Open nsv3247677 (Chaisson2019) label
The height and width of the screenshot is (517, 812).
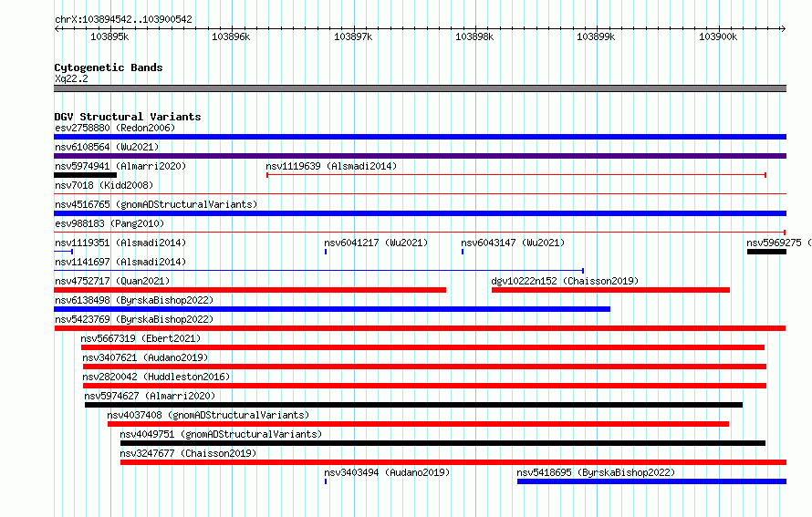(188, 453)
